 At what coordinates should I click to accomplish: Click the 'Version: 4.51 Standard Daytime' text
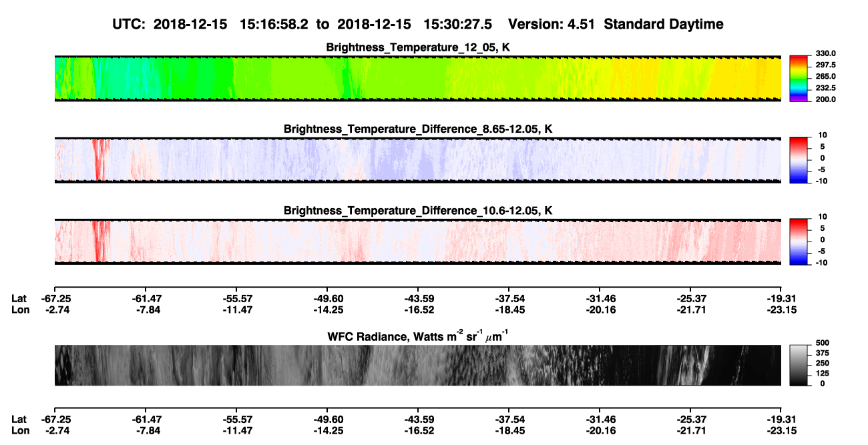pos(616,24)
